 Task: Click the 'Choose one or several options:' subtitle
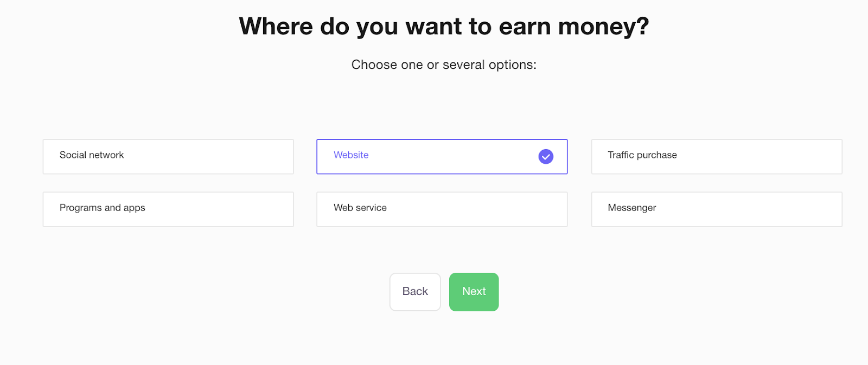(444, 65)
